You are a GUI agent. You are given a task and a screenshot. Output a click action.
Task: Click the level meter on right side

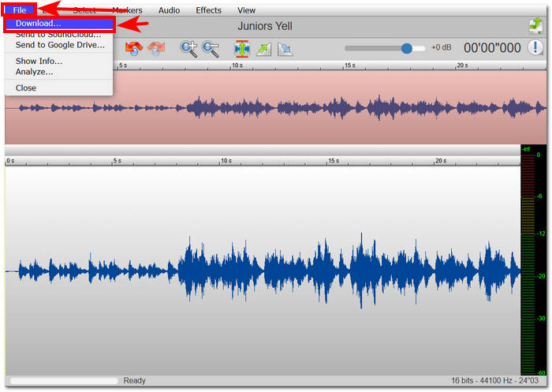[534, 260]
